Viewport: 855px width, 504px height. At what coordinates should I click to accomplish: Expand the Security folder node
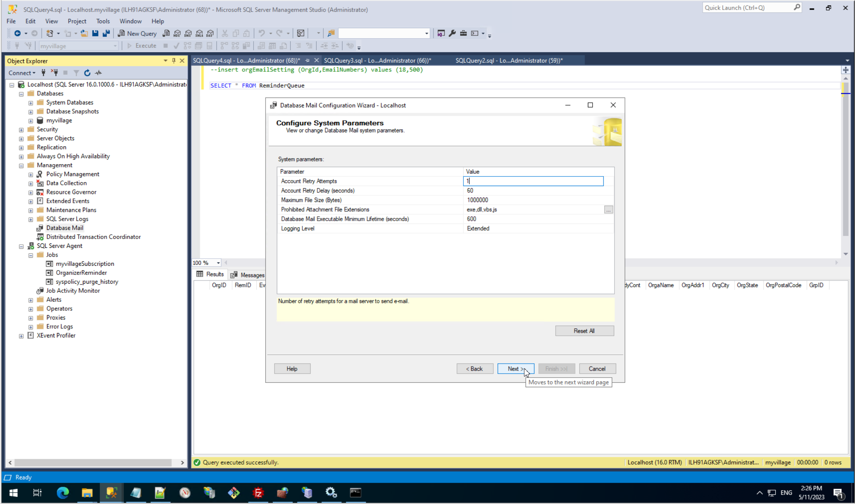(x=21, y=130)
